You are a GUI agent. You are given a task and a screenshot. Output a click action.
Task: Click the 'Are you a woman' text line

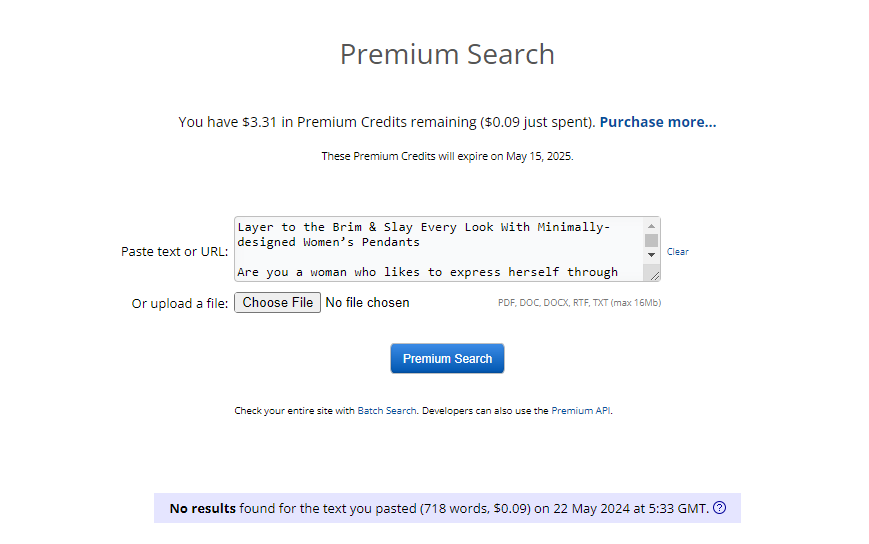pos(427,272)
